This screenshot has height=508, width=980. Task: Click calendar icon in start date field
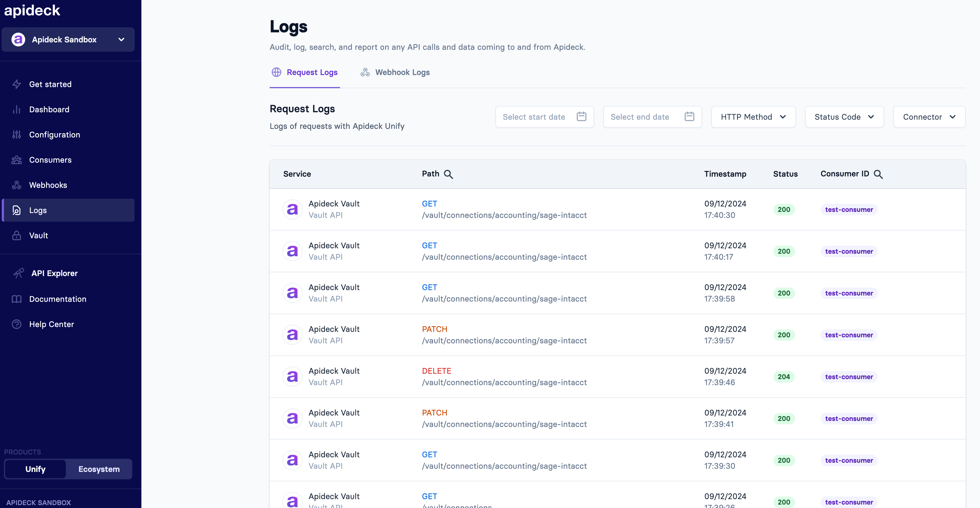pos(581,117)
